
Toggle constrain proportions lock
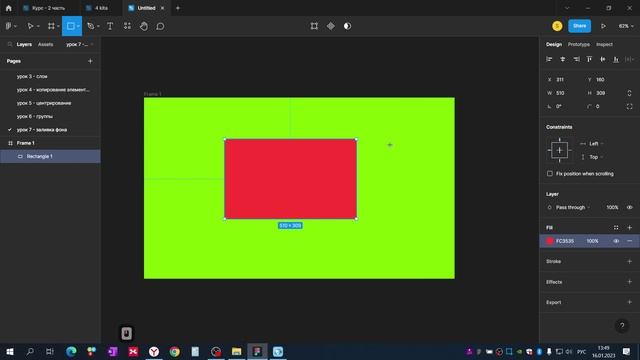tap(629, 93)
